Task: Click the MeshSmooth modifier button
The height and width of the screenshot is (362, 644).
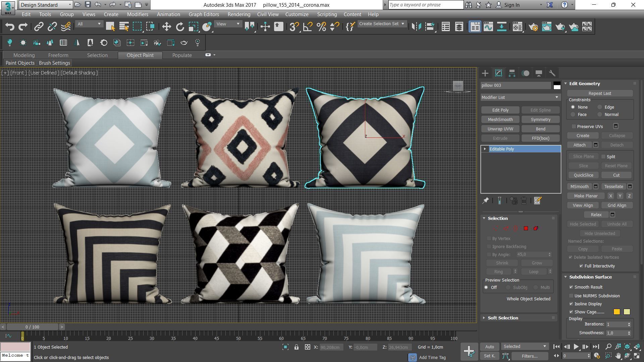Action: 500,119
